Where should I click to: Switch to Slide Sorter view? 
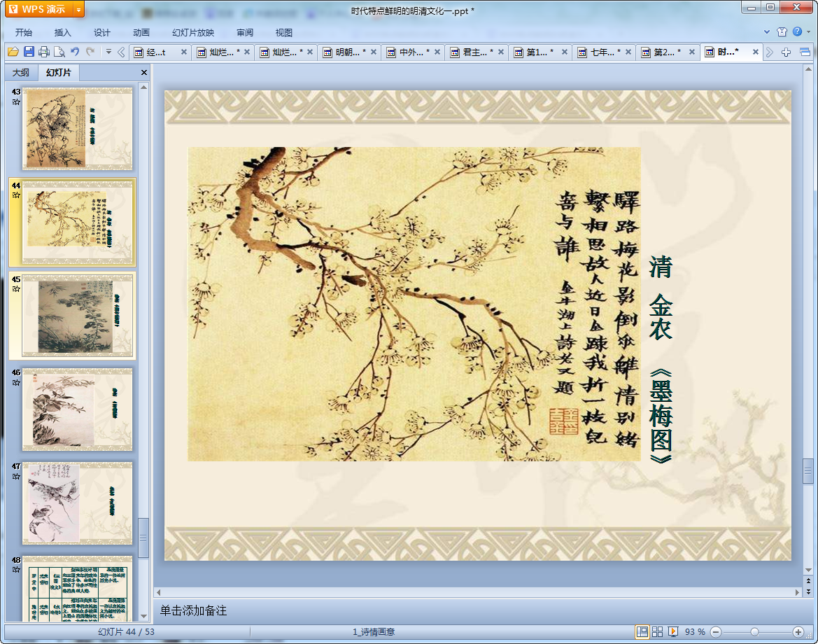(657, 631)
